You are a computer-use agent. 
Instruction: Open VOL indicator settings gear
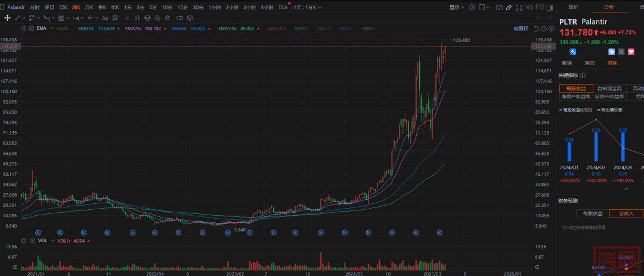23,241
